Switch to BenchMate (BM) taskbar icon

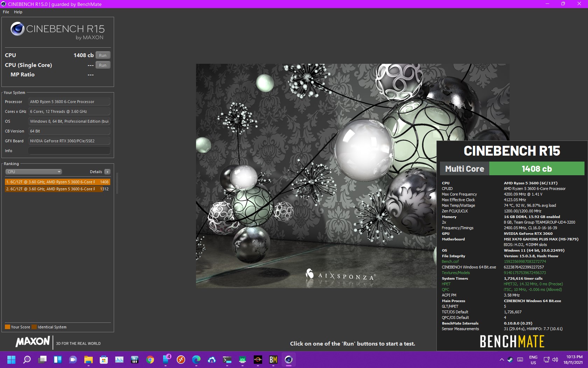273,360
